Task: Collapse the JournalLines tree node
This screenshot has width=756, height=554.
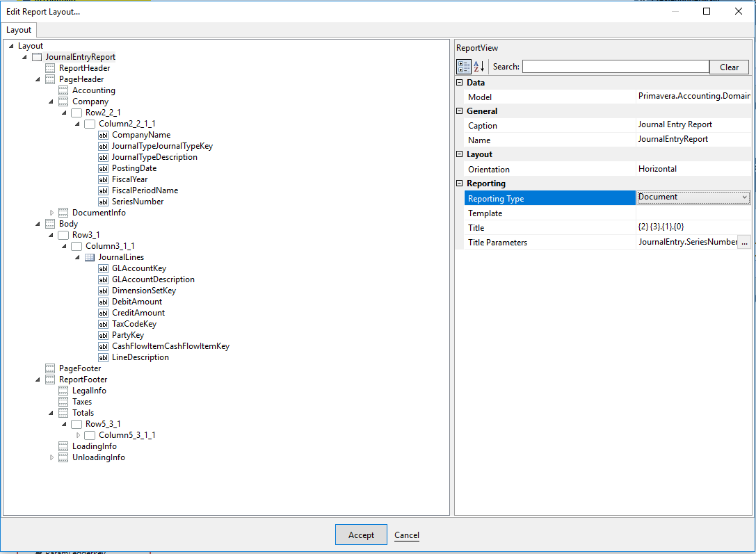Action: coord(78,257)
